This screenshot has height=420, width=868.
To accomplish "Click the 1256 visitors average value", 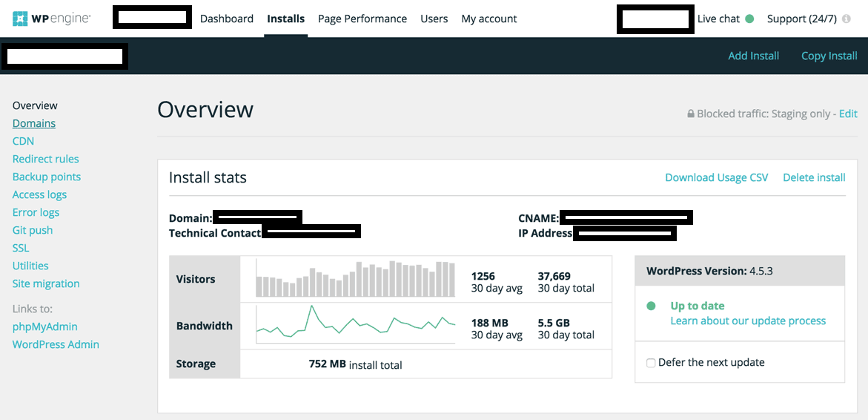I will click(x=483, y=276).
